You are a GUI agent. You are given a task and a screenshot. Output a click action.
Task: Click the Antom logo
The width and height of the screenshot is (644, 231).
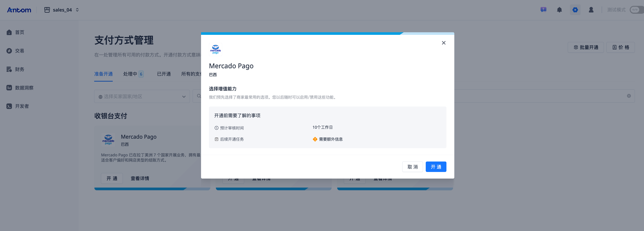(19, 10)
